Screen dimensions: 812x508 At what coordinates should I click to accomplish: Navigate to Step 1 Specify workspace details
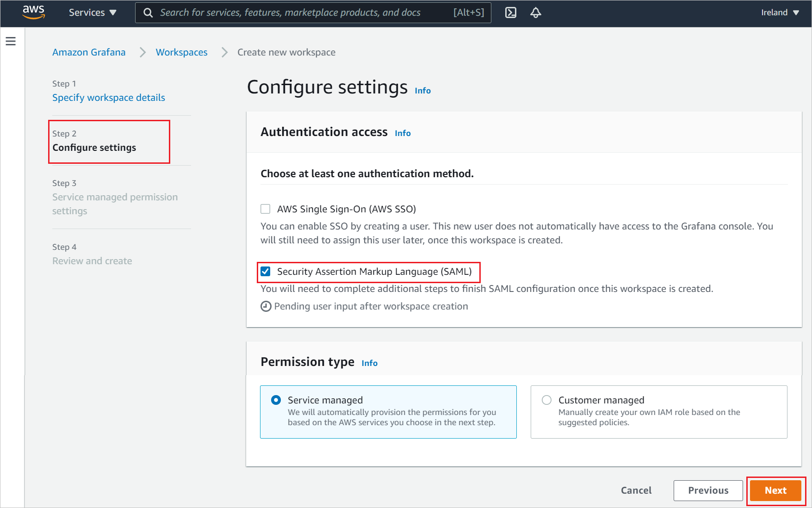click(x=108, y=97)
